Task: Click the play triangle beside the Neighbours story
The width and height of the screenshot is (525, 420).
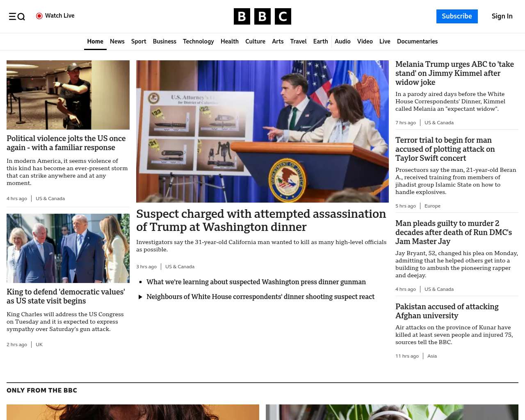Action: pos(140,297)
